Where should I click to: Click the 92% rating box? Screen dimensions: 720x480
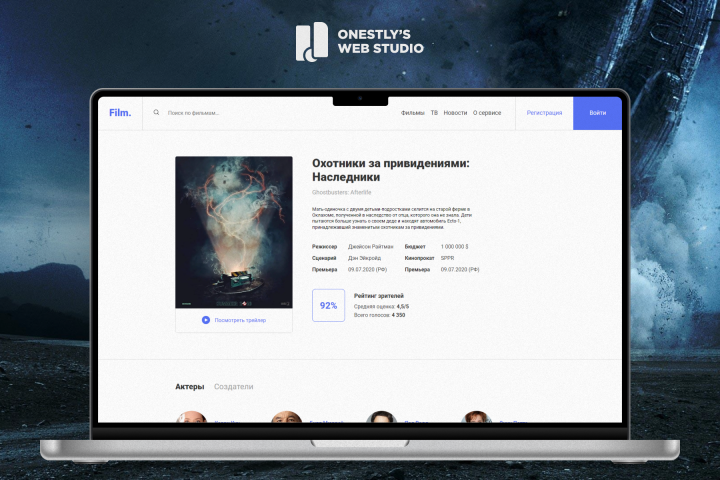(x=328, y=305)
